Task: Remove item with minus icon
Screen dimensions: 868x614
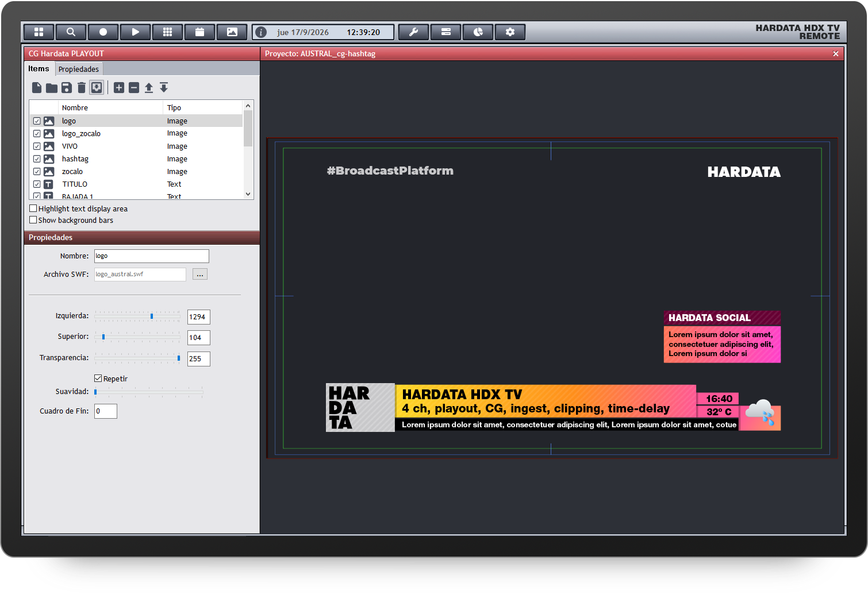Action: pos(134,87)
